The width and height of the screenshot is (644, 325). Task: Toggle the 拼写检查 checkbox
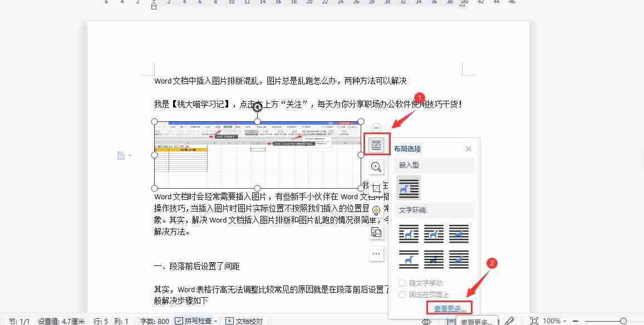(178, 321)
